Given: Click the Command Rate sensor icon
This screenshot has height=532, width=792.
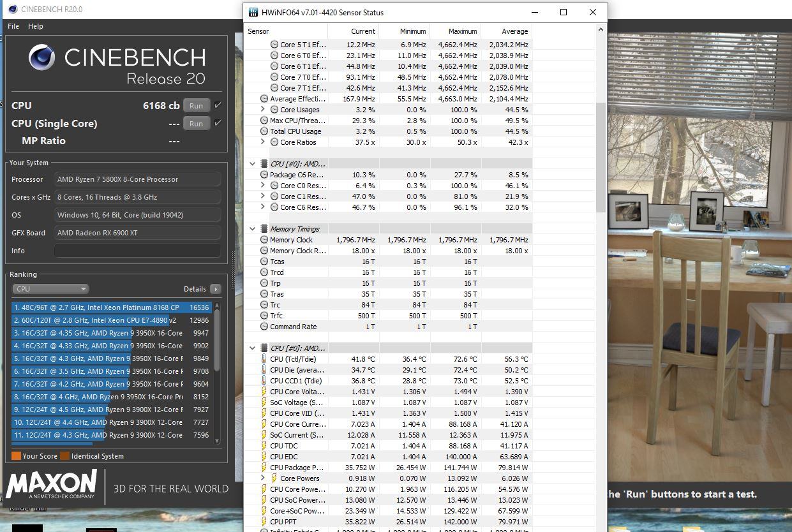Looking at the screenshot, I should coord(264,327).
